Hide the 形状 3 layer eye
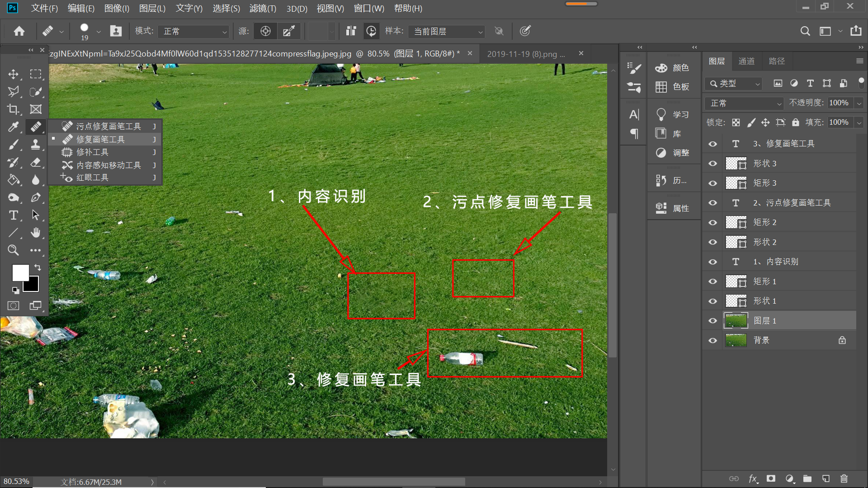Screen dimensions: 868x488 [713, 164]
